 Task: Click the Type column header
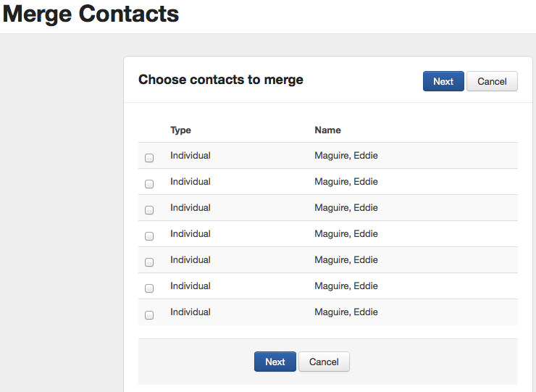point(180,130)
